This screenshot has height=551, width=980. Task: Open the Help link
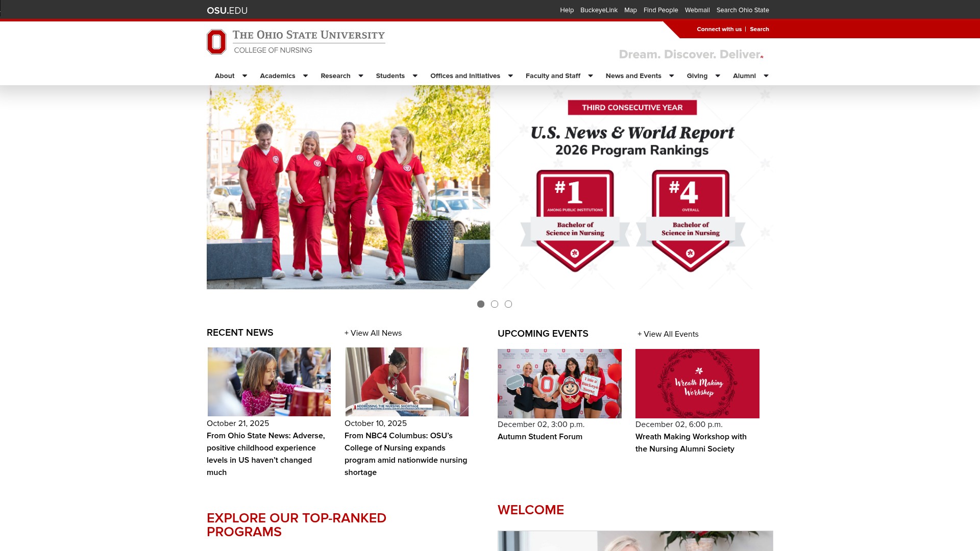coord(567,10)
